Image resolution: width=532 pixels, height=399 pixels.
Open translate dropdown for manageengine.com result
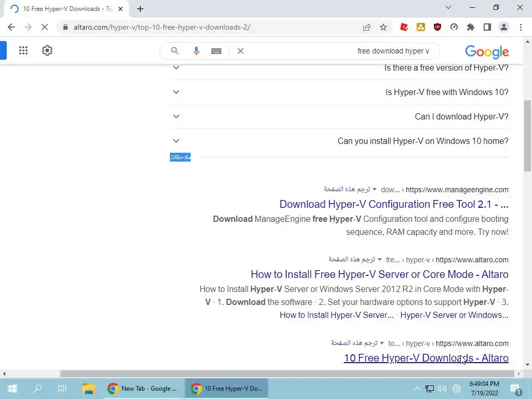375,189
